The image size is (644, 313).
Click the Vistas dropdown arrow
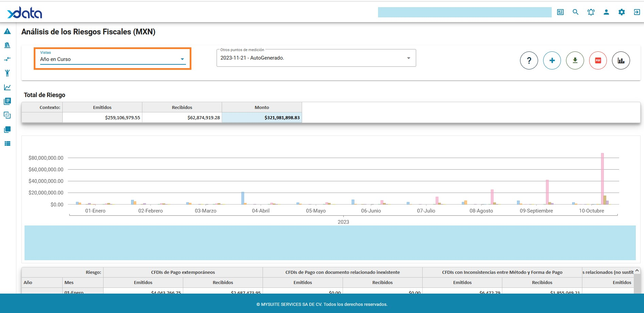(182, 59)
